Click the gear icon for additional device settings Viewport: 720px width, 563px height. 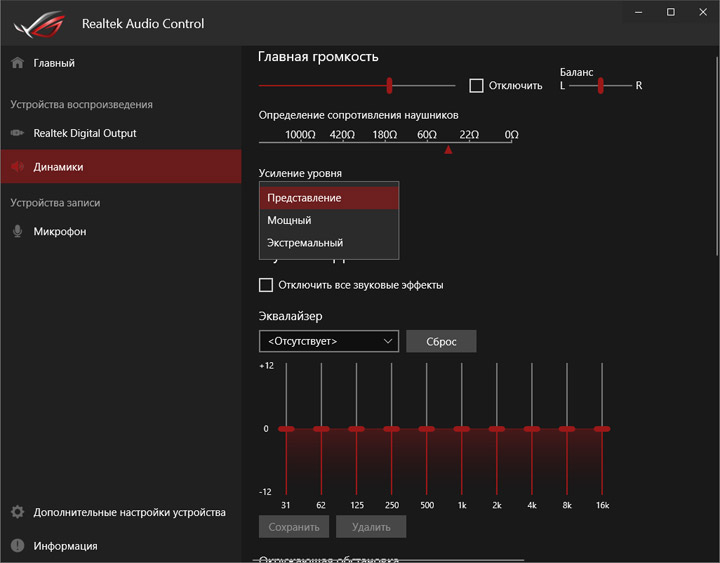tap(17, 512)
